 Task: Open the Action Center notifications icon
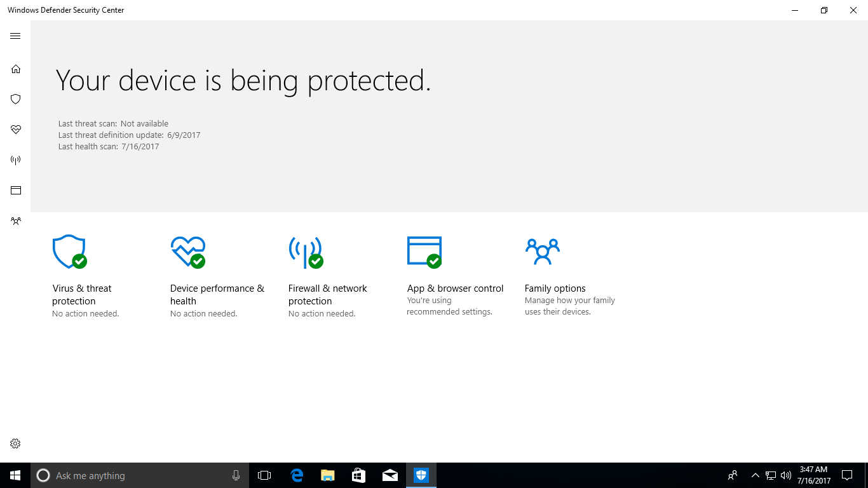pos(847,475)
